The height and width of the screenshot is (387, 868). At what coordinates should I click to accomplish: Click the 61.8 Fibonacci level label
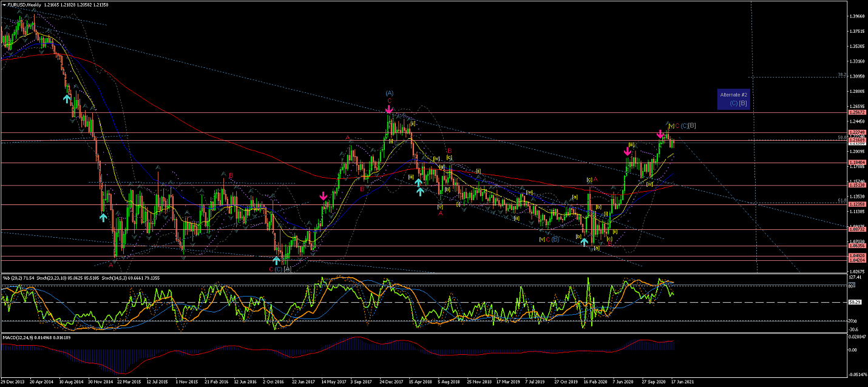(x=842, y=200)
